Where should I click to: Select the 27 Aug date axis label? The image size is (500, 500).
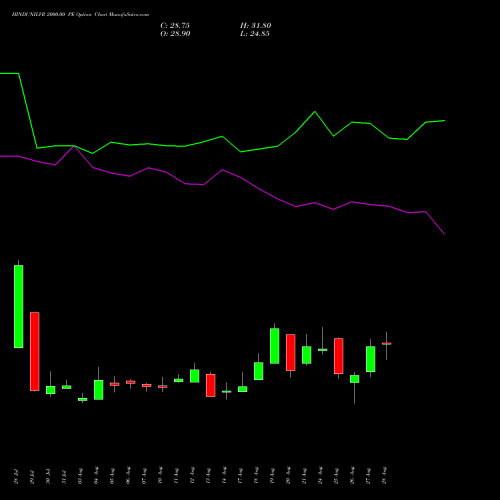(368, 476)
